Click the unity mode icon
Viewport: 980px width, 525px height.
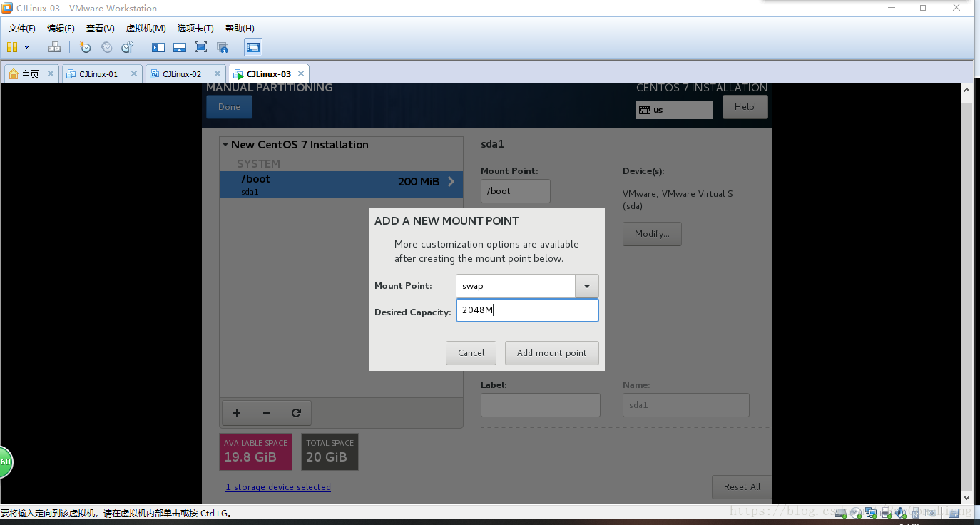click(x=223, y=47)
